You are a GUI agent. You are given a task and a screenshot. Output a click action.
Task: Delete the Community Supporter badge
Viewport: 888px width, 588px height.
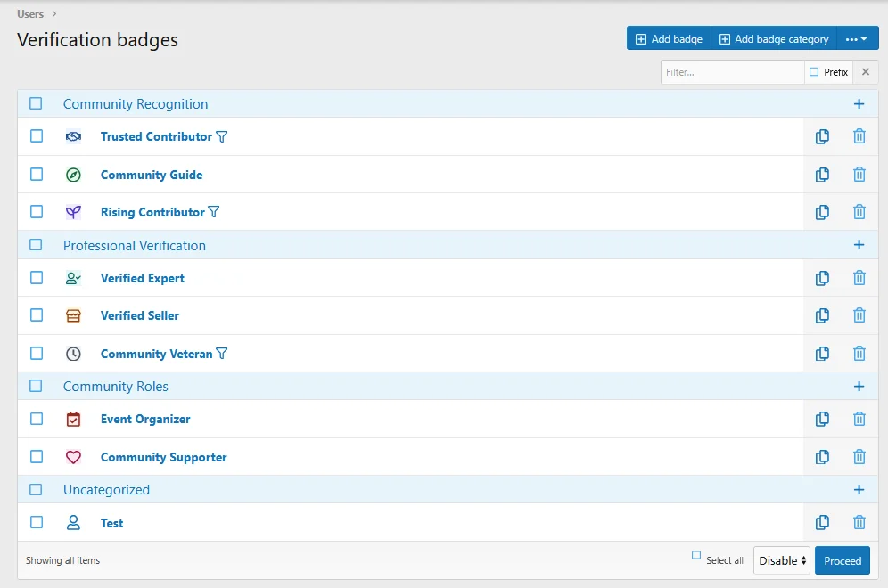[859, 457]
